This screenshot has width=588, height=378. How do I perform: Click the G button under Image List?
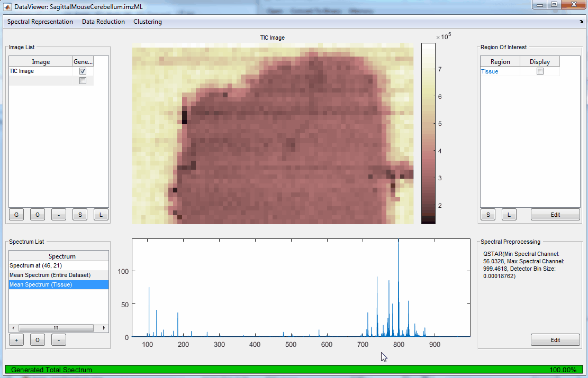16,214
